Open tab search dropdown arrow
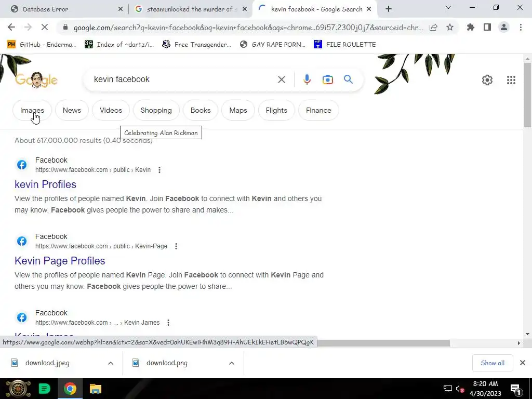The width and height of the screenshot is (532, 399). [x=448, y=7]
